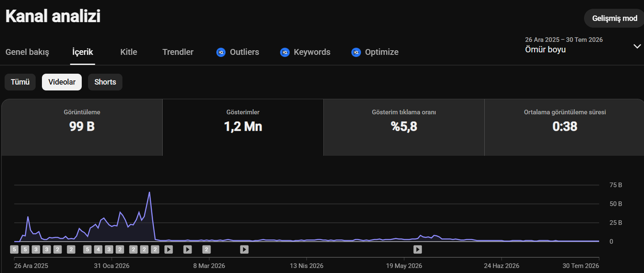The width and height of the screenshot is (644, 273).
Task: Open the vidIQ Optimize tab
Action: click(x=375, y=52)
